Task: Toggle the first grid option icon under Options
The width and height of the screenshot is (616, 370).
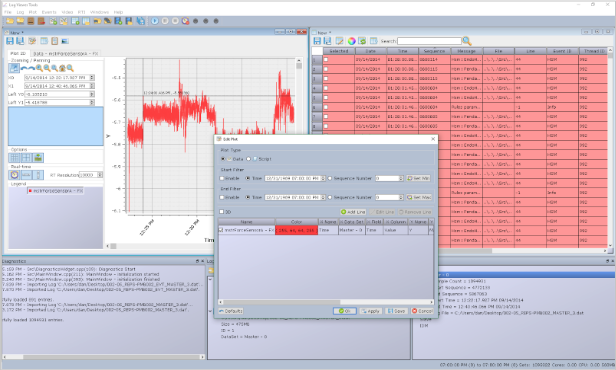Action: click(15, 158)
